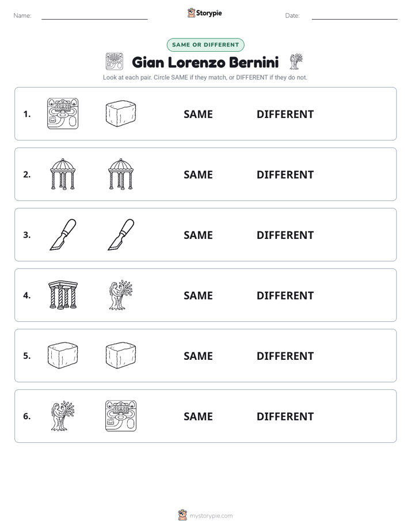This screenshot has width=411, height=532.
Task: Click the marble block icon in row 1
Action: (121, 113)
